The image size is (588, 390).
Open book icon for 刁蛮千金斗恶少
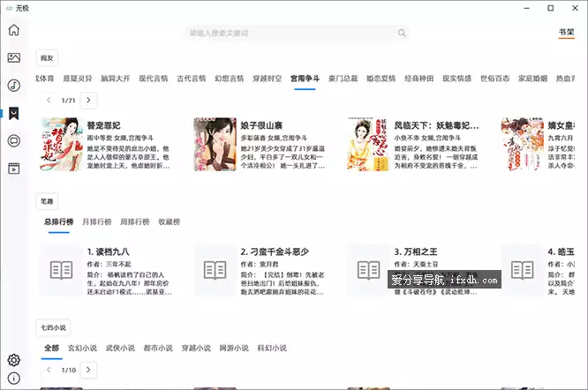[215, 270]
